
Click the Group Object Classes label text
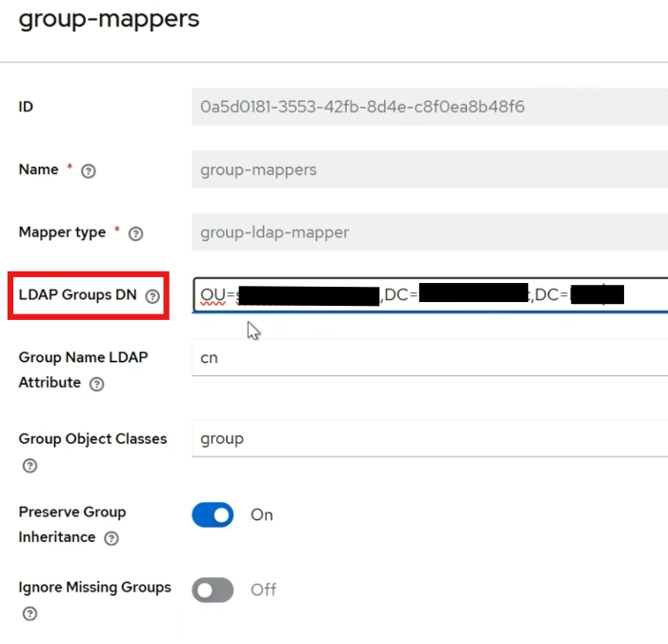point(92,439)
